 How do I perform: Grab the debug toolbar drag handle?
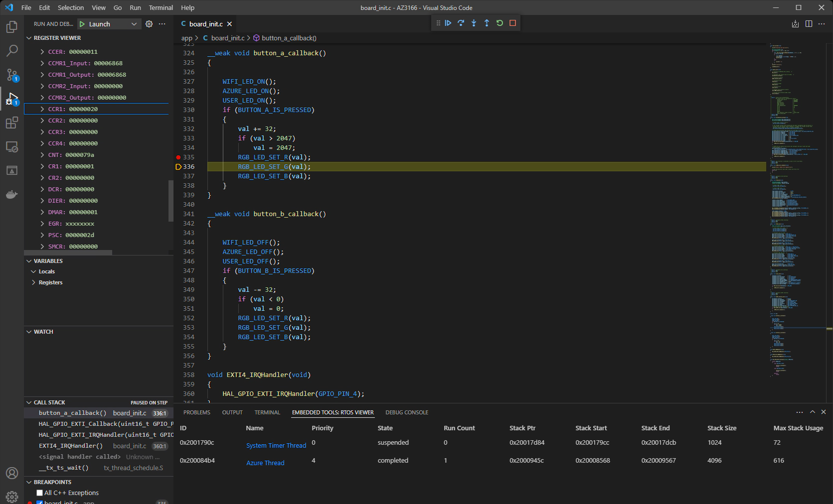(438, 23)
